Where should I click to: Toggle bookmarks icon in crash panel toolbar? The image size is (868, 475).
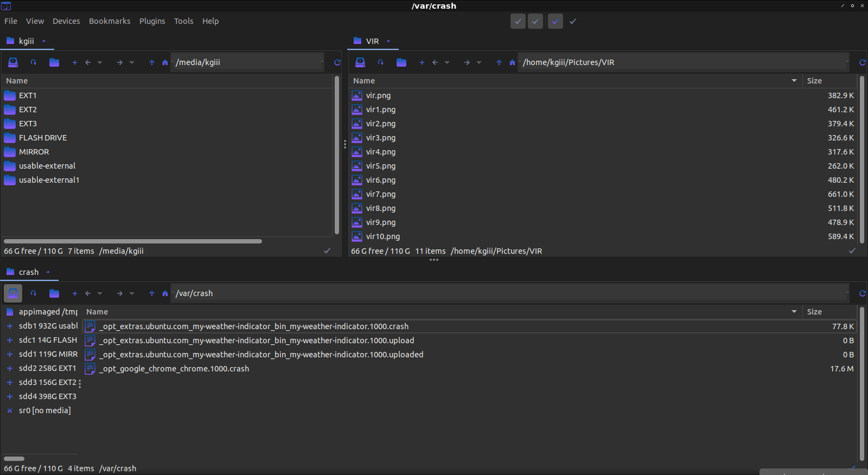click(34, 293)
